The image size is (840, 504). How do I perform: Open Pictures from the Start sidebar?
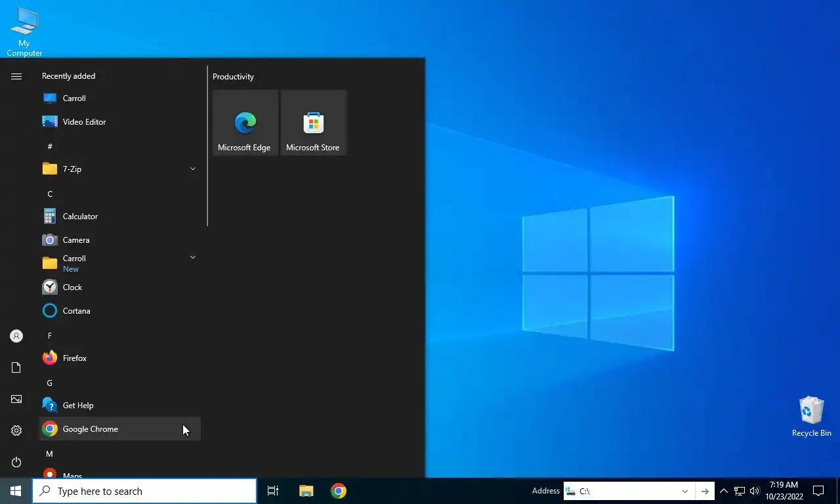[x=16, y=399]
